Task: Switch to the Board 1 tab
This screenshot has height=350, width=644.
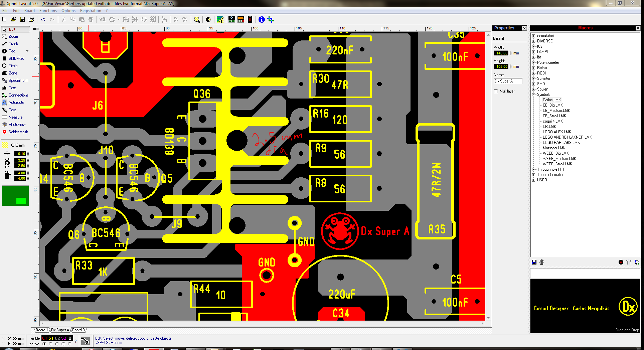Action: [x=42, y=330]
